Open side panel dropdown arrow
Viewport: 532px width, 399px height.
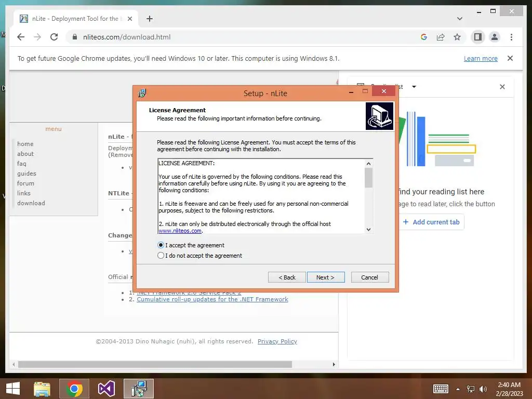[x=414, y=87]
